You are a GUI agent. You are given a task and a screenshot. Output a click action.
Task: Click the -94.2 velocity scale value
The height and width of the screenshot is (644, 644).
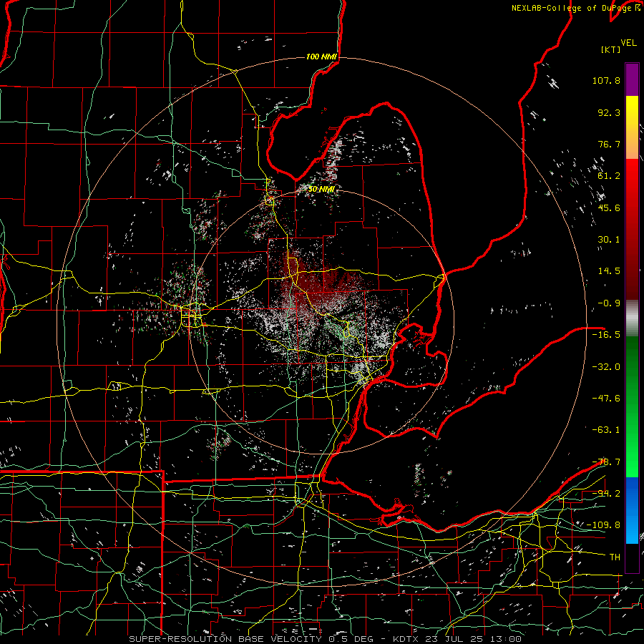606,494
